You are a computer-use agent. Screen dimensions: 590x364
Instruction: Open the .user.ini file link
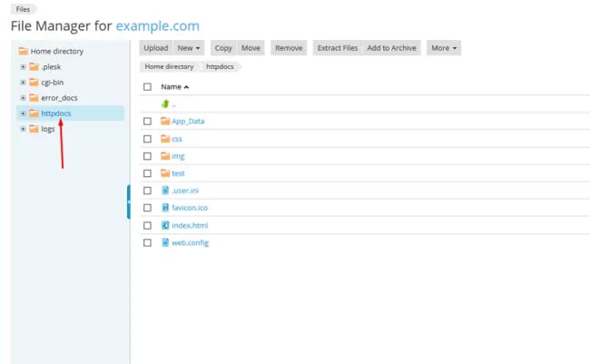tap(185, 191)
